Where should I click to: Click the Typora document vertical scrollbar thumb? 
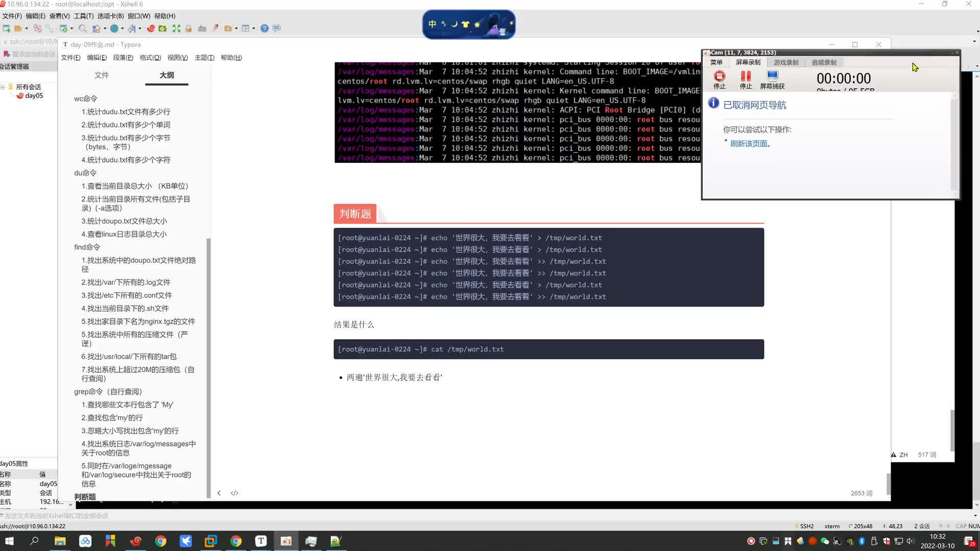tap(888, 484)
